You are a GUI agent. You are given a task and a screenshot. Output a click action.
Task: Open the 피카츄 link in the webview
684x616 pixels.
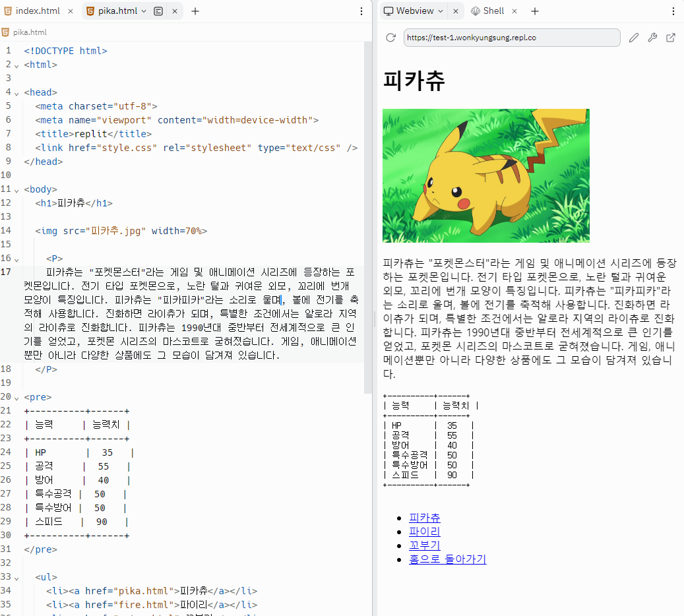(x=424, y=518)
